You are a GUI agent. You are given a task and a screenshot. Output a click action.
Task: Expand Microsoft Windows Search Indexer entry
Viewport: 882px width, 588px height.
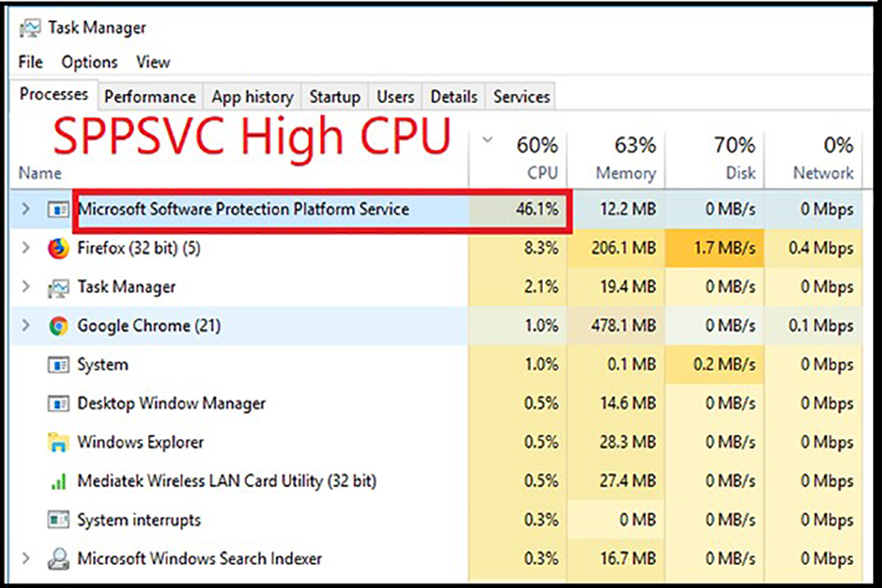pos(25,558)
